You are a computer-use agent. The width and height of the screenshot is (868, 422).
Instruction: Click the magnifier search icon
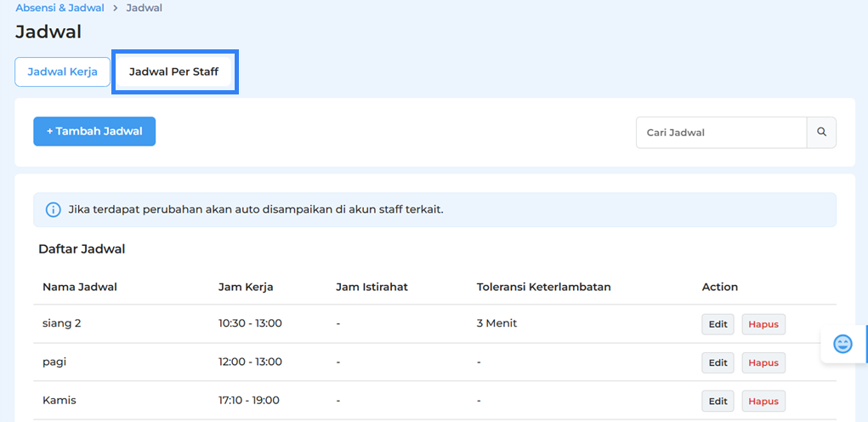(x=821, y=133)
